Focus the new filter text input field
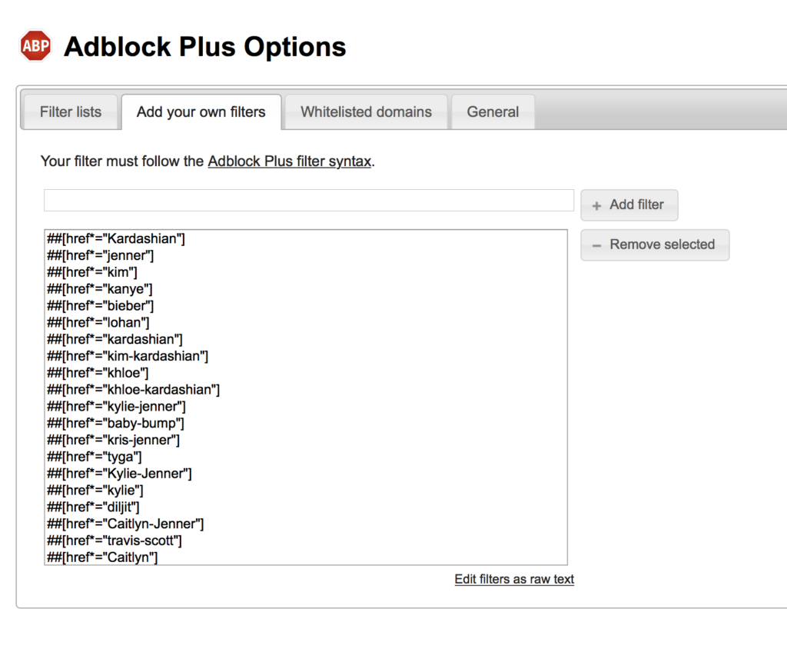The width and height of the screenshot is (787, 672). [x=309, y=201]
